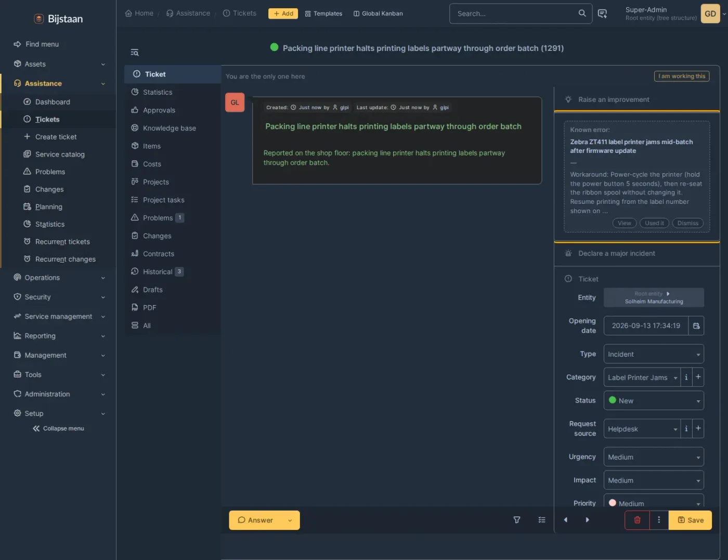Open the Status dropdown showing New
728x560 pixels.
click(654, 400)
